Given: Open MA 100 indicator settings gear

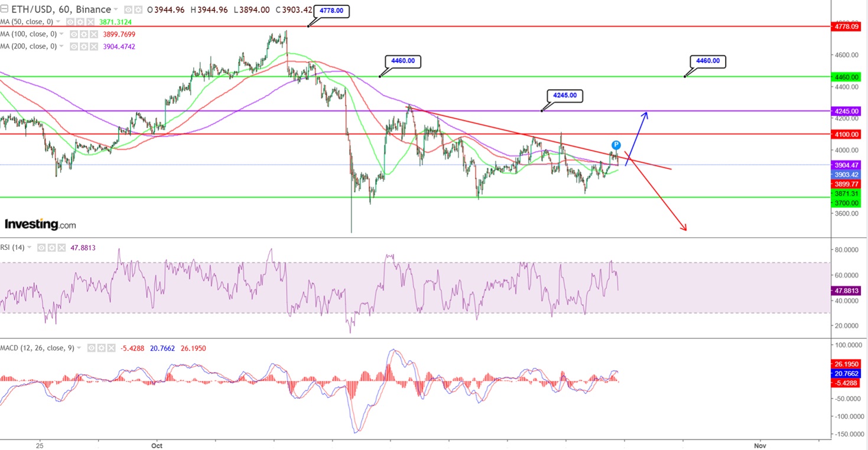Looking at the screenshot, I should pos(84,34).
